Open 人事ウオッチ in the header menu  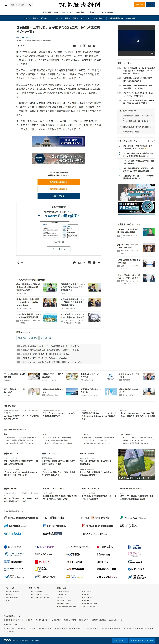click(93, 12)
